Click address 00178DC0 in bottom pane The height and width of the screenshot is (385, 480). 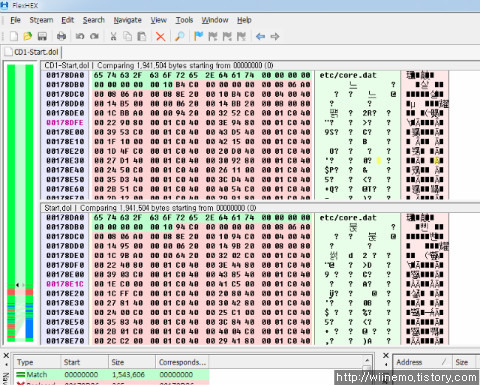tap(65, 237)
